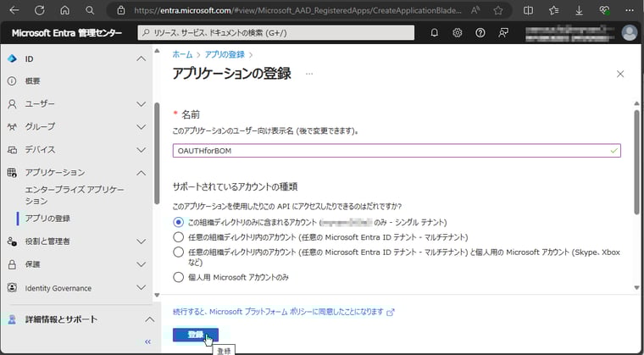Collapse the 詳細情報とサポート section

[150, 319]
